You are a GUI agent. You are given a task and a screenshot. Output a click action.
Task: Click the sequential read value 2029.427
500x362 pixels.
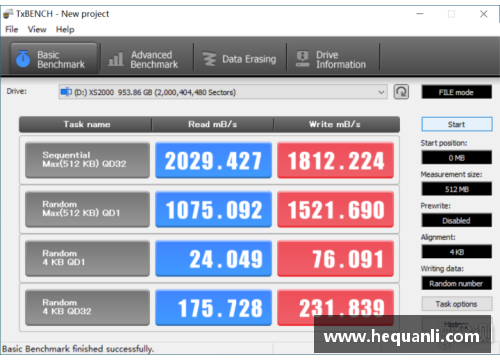(213, 160)
